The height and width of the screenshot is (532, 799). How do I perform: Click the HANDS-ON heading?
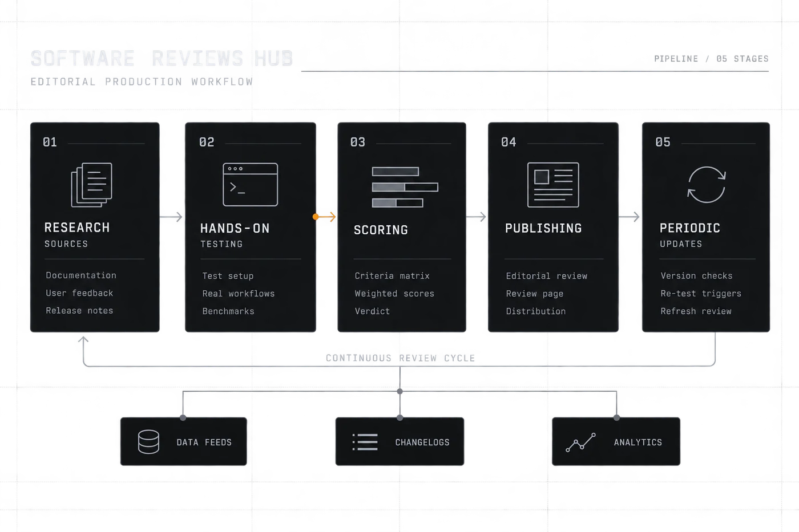[x=235, y=228]
